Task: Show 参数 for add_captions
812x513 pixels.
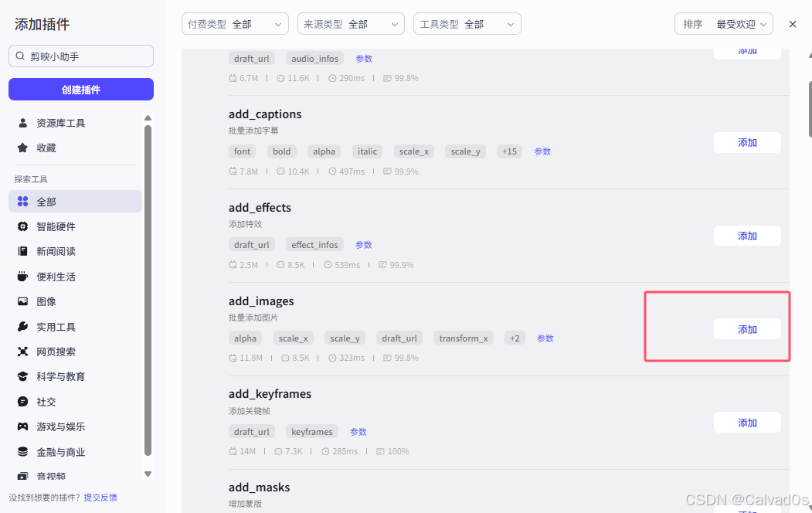Action: point(542,151)
